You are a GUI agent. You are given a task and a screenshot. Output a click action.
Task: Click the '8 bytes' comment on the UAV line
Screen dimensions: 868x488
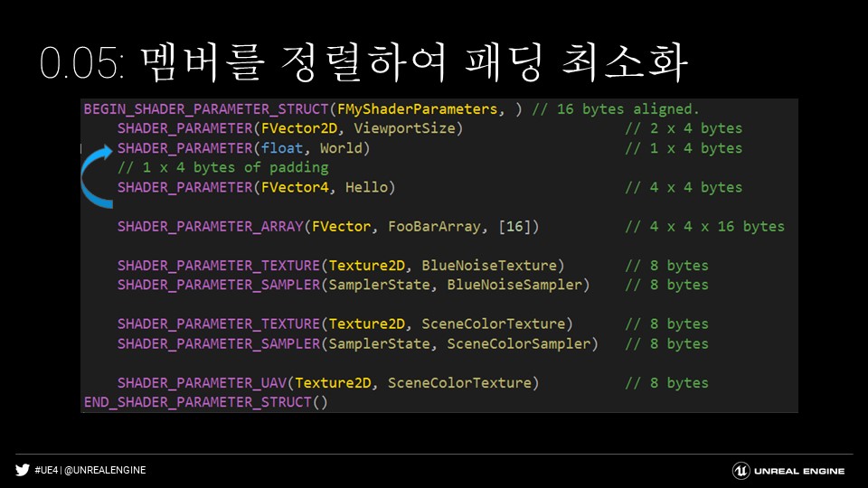tap(666, 383)
